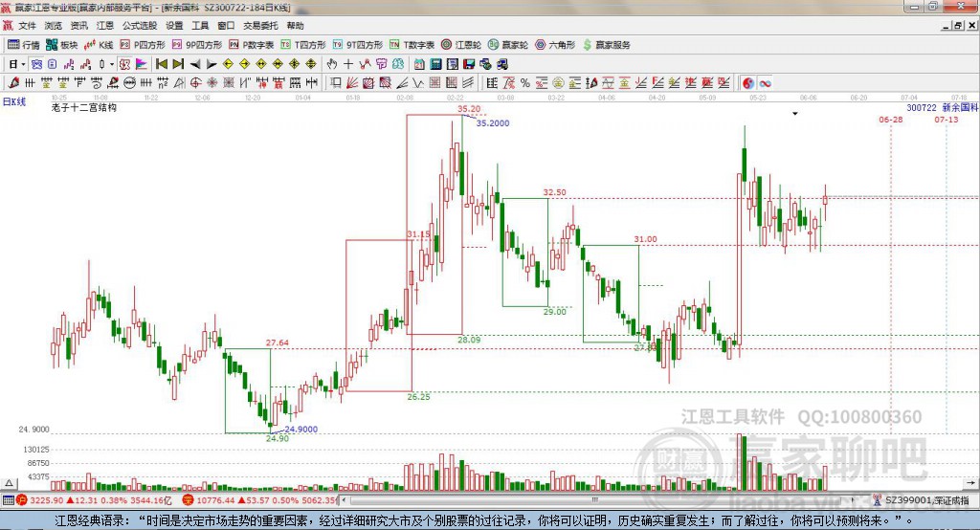Screen dimensions: 980x530
Task: Open the 江恩轮 tool
Action: tap(461, 45)
